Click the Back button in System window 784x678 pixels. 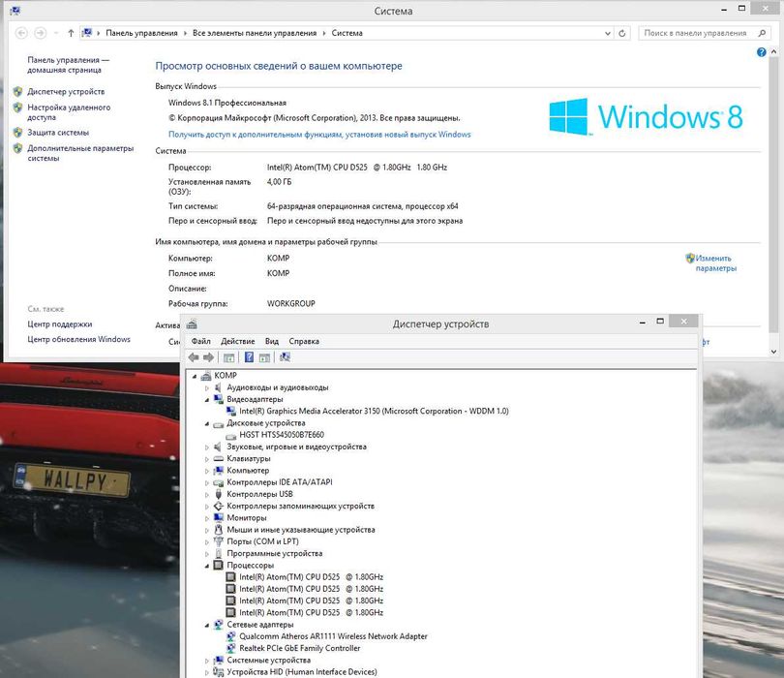click(21, 33)
